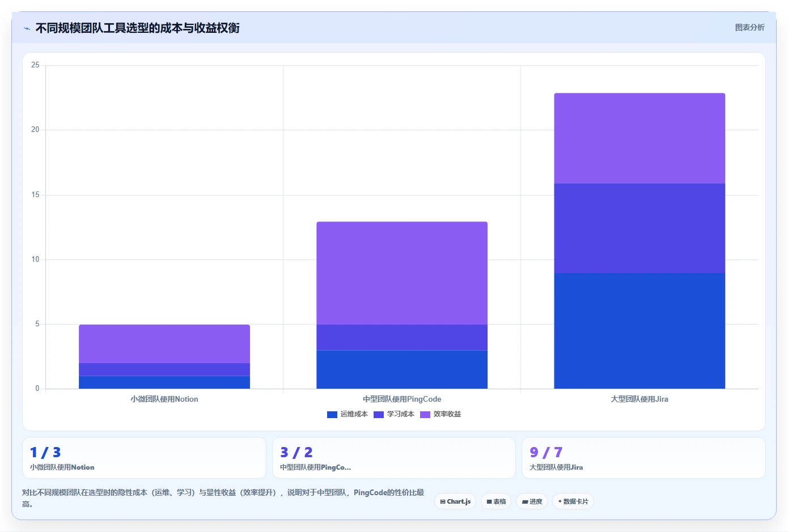The height and width of the screenshot is (532, 788).
Task: Click the 1 / 3 value in the Notion card
Action: point(45,452)
